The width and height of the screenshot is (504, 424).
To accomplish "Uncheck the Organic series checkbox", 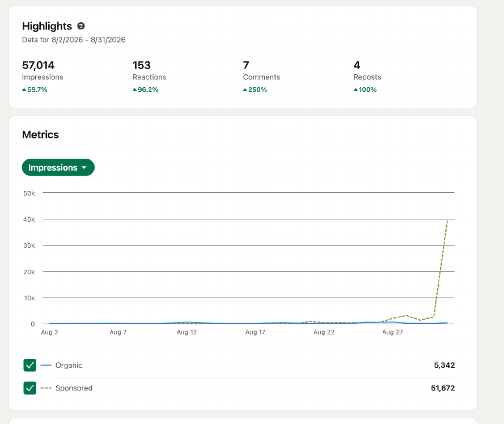I will pyautogui.click(x=30, y=365).
